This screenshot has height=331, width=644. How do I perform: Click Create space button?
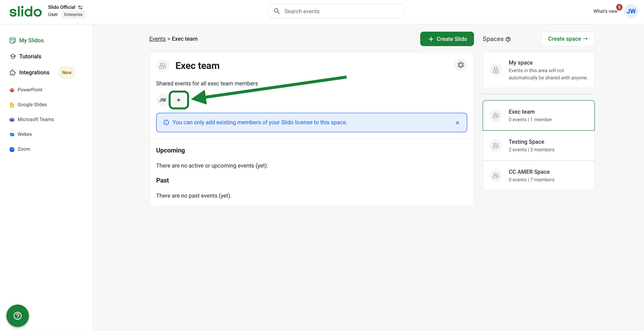coord(568,39)
